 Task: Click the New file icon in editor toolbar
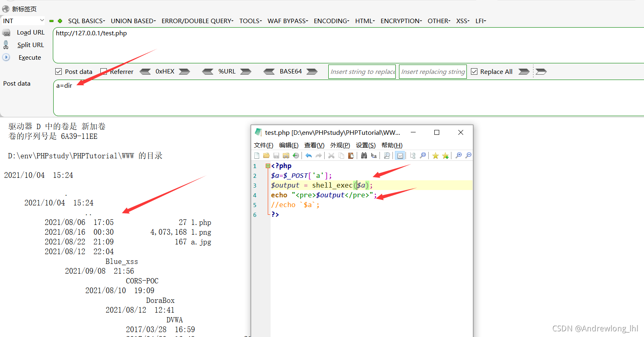click(x=257, y=156)
